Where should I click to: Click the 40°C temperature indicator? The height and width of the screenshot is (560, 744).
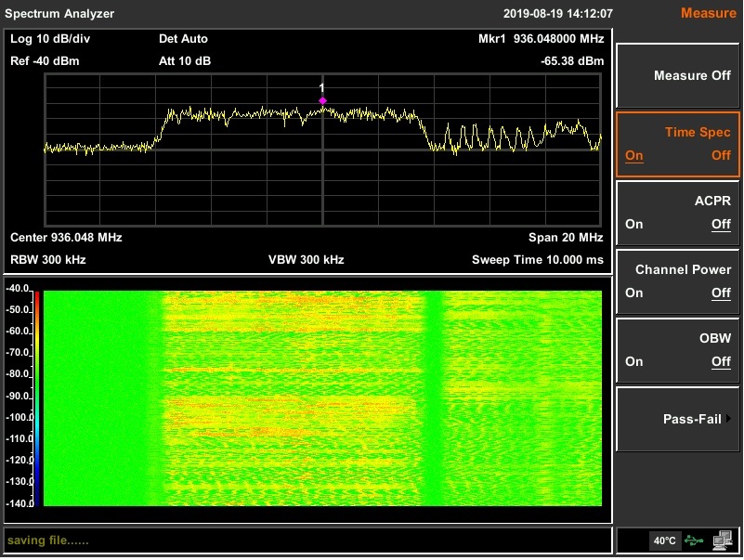click(664, 540)
